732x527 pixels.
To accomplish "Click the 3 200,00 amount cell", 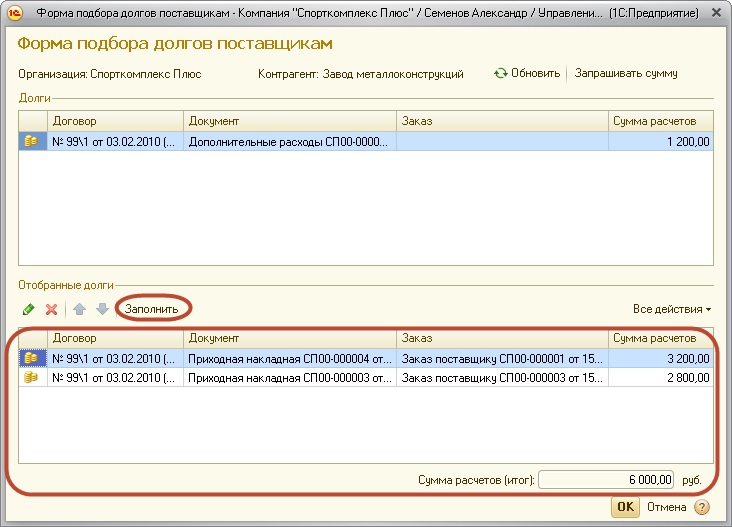I will point(661,358).
